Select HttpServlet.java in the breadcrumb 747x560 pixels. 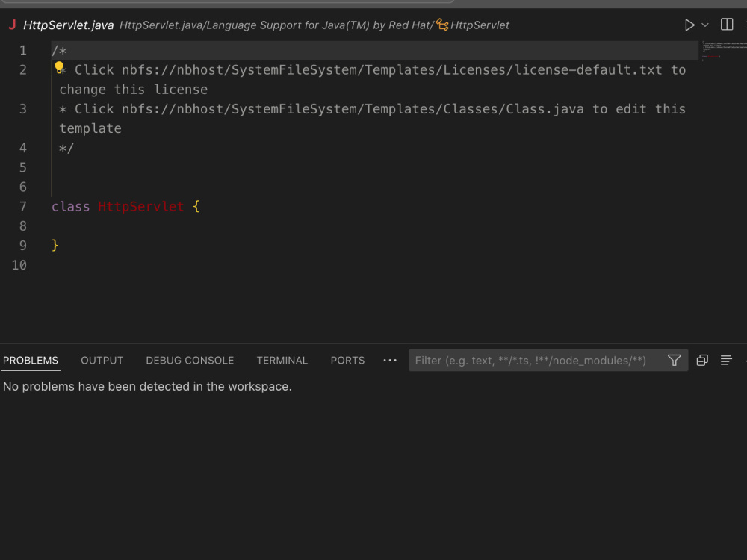coord(69,25)
